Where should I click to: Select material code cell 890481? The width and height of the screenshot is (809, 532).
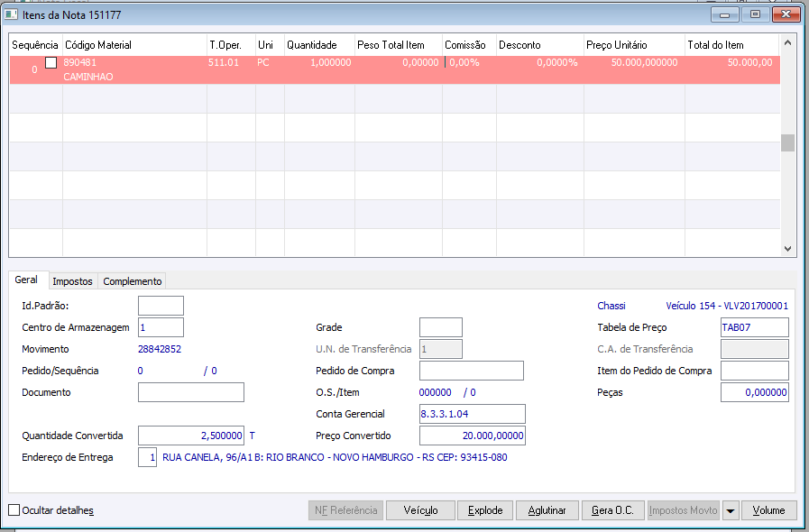tap(80, 62)
